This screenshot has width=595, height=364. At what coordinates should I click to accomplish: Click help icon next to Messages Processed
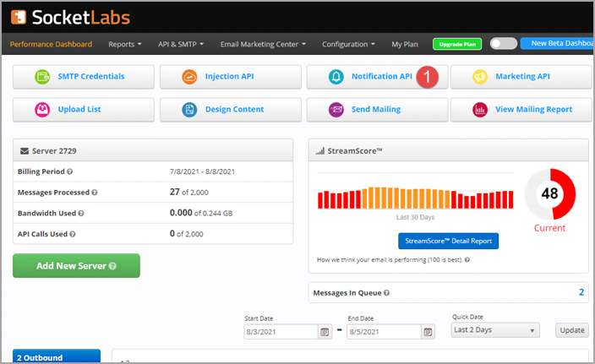pyautogui.click(x=95, y=193)
